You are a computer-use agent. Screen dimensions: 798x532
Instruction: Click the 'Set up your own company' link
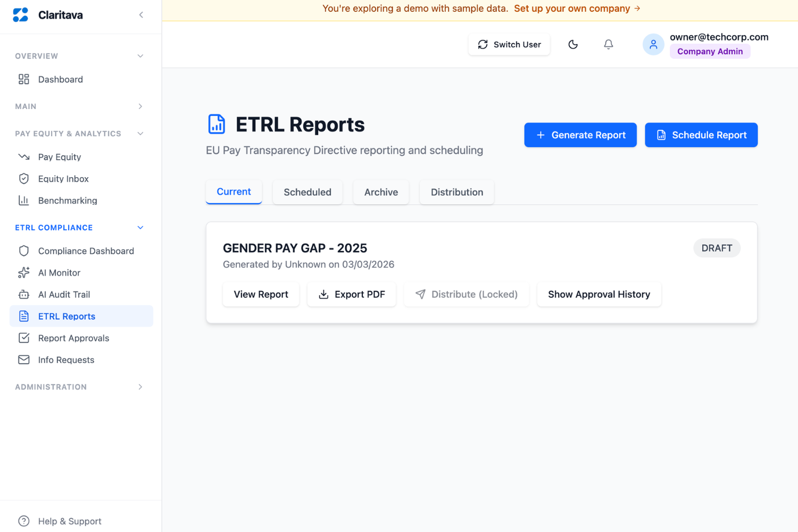[577, 9]
